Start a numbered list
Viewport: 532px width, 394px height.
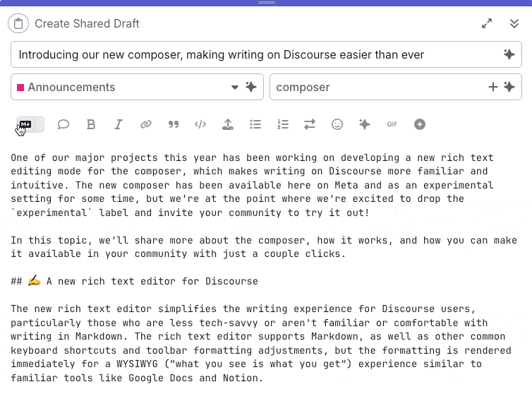(x=283, y=124)
